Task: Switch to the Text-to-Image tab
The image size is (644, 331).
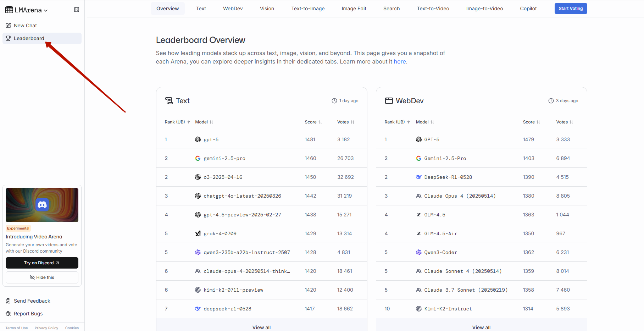Action: tap(308, 9)
